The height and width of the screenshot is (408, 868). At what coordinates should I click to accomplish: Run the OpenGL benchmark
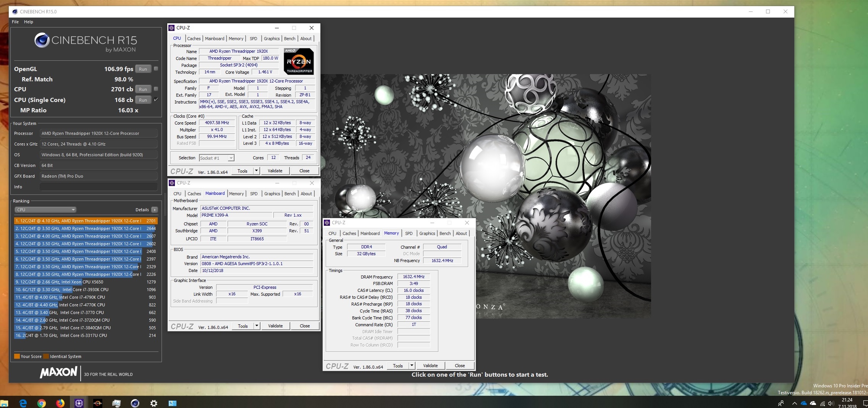point(143,69)
